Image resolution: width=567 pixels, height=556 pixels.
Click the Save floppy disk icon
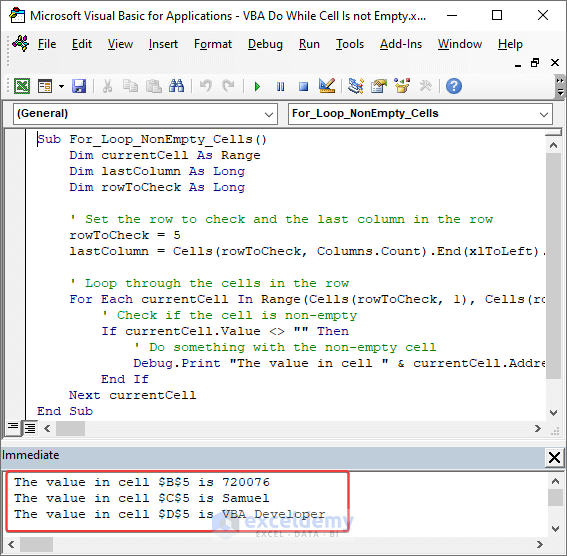[79, 86]
